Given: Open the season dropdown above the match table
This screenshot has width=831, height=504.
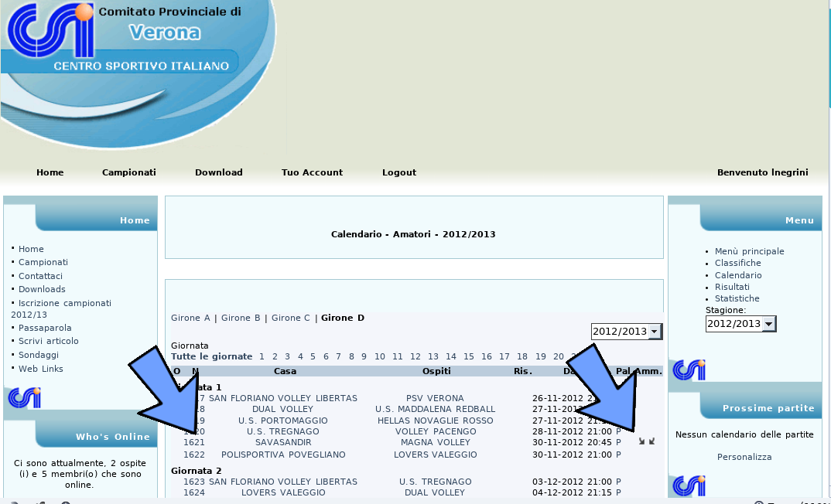Looking at the screenshot, I should click(627, 332).
